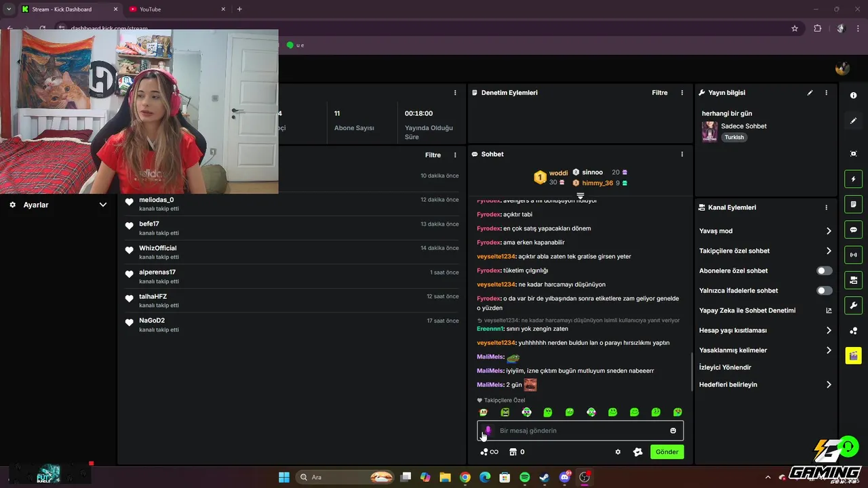Open the emoji picker in message box
868x488 pixels.
[x=673, y=430]
